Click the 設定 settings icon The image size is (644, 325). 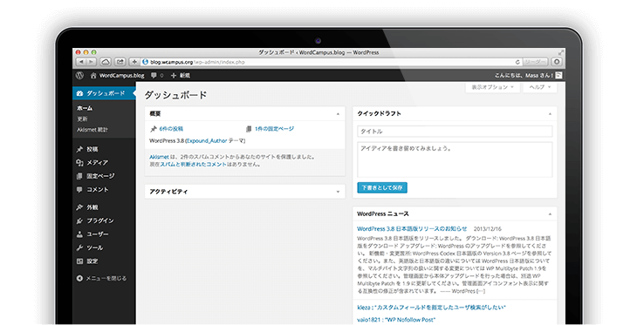tap(79, 261)
